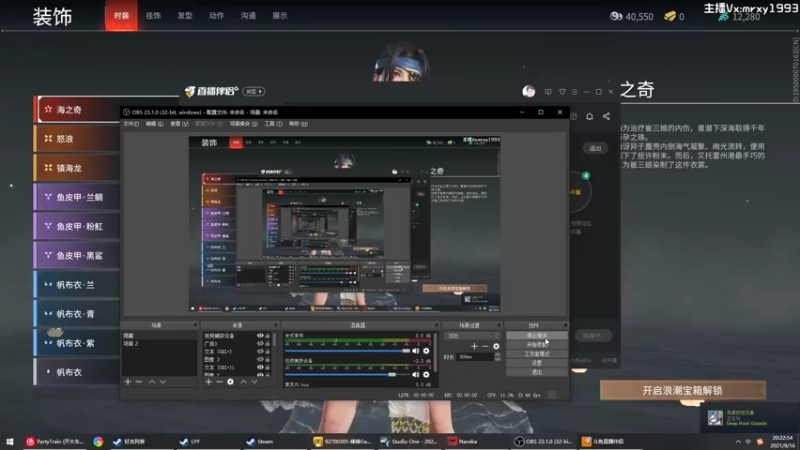The image size is (800, 450).
Task: Open the 淡出 transition dropdown
Action: (472, 336)
